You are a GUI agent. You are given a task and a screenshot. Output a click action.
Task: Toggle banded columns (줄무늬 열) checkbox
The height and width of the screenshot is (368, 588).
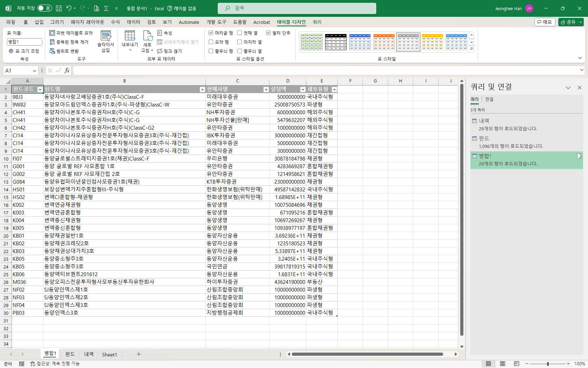(240, 51)
